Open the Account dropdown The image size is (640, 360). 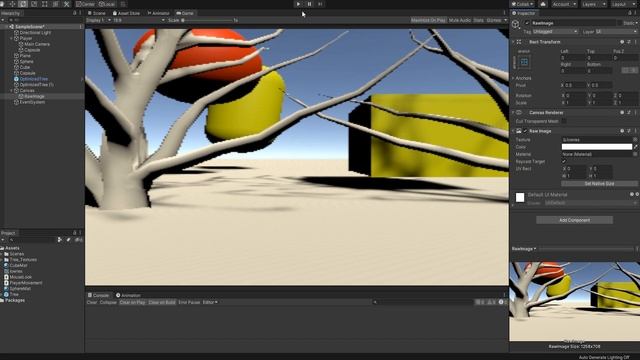[x=564, y=4]
